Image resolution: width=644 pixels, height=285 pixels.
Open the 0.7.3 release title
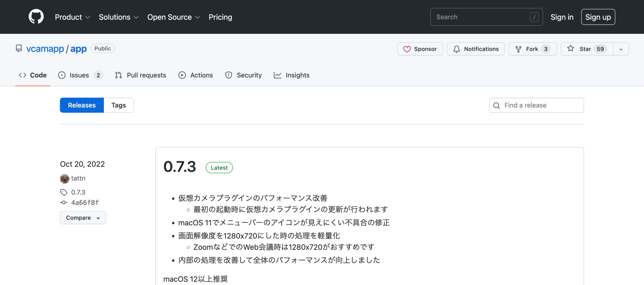(x=180, y=167)
